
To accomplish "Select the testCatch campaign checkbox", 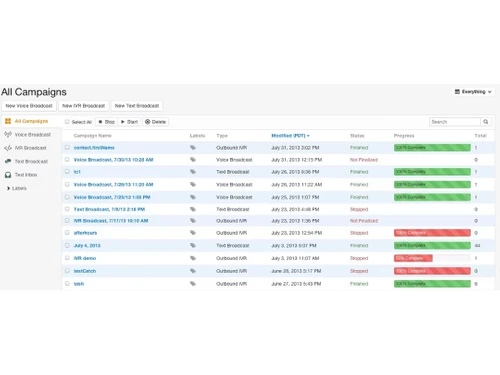I will 67,270.
